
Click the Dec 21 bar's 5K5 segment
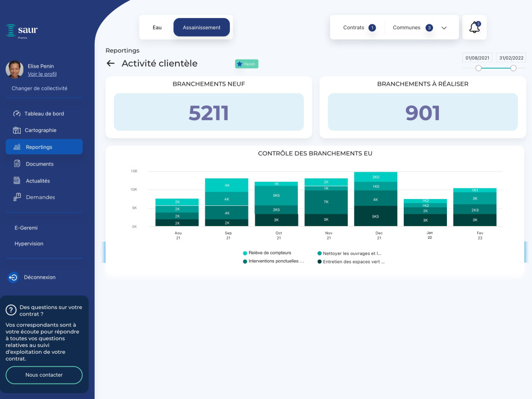376,216
